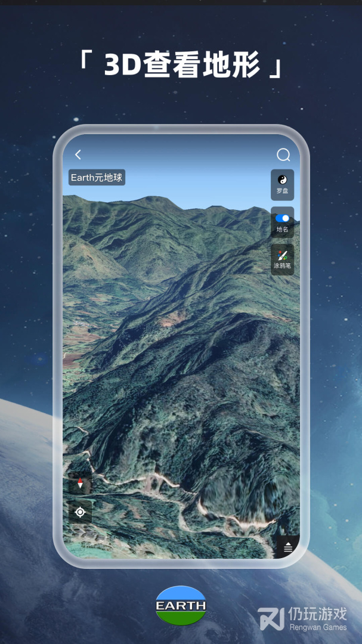Toggle the 地名 place names switch
The height and width of the screenshot is (644, 362).
(283, 218)
